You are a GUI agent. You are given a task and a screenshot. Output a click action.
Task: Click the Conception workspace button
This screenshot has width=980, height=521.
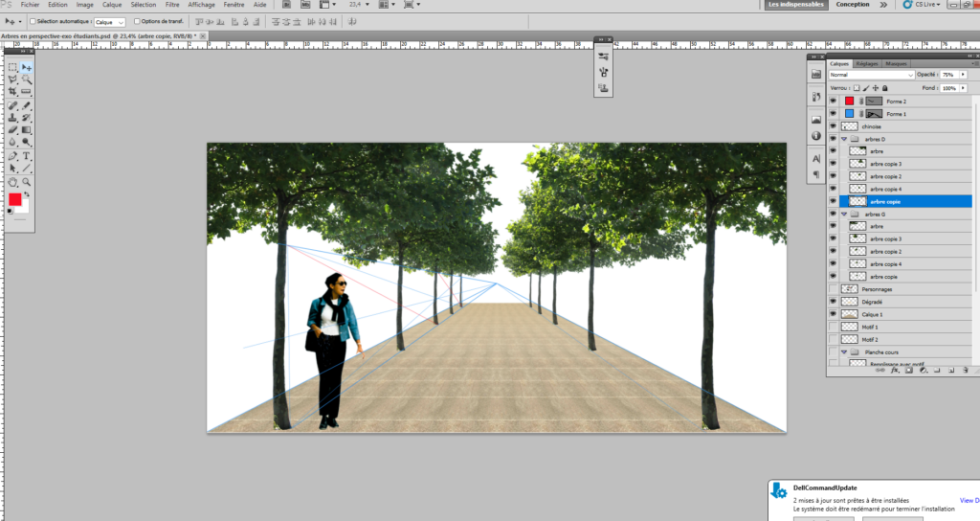[853, 5]
